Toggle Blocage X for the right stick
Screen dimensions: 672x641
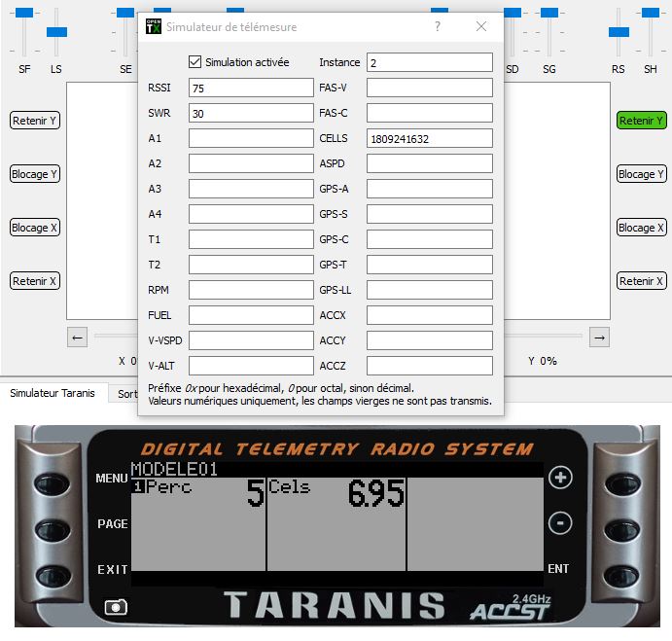pos(641,228)
